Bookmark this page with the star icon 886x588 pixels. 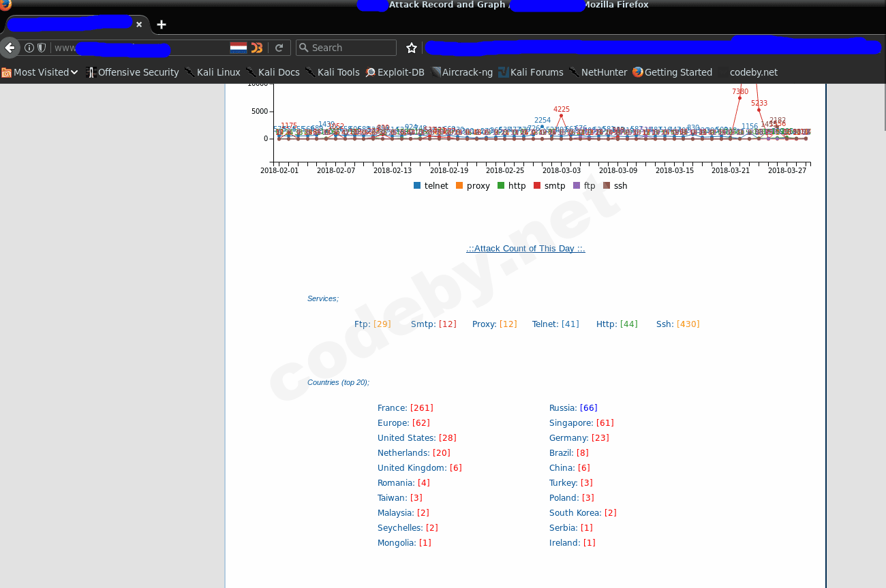pos(412,48)
